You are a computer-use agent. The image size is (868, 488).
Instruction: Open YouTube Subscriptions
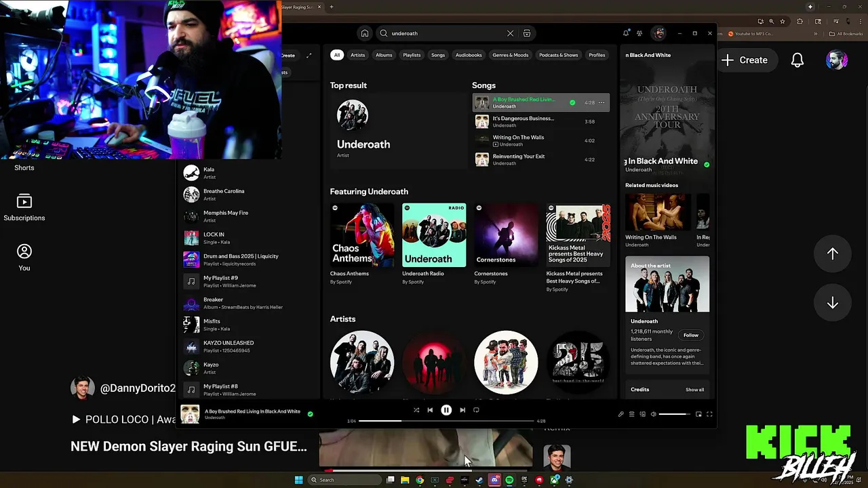tap(24, 207)
